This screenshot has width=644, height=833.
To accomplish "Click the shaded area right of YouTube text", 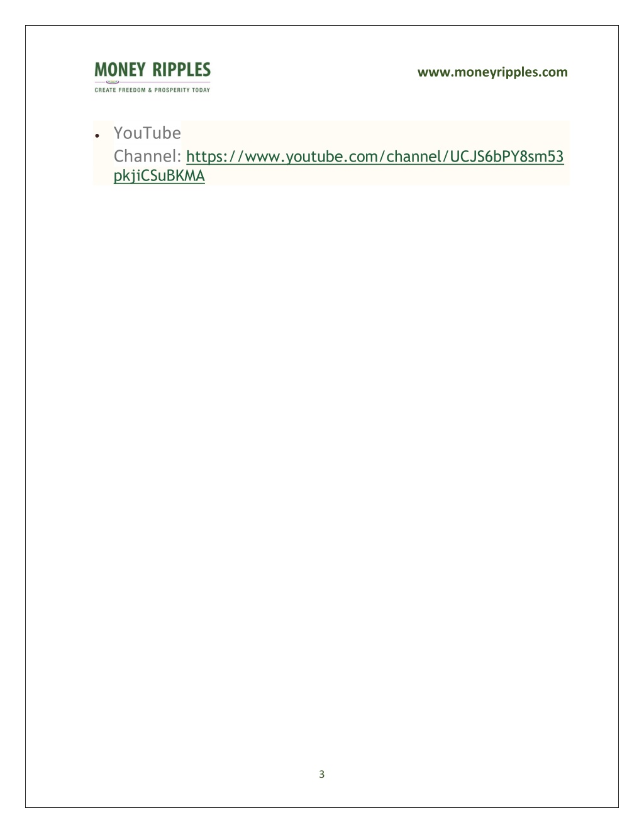I will tap(375, 133).
